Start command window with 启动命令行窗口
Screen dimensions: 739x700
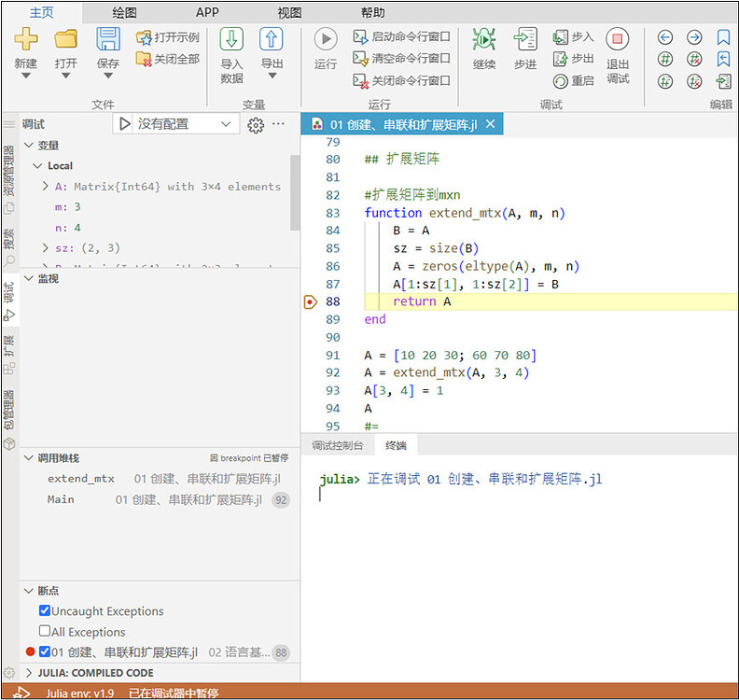click(401, 36)
